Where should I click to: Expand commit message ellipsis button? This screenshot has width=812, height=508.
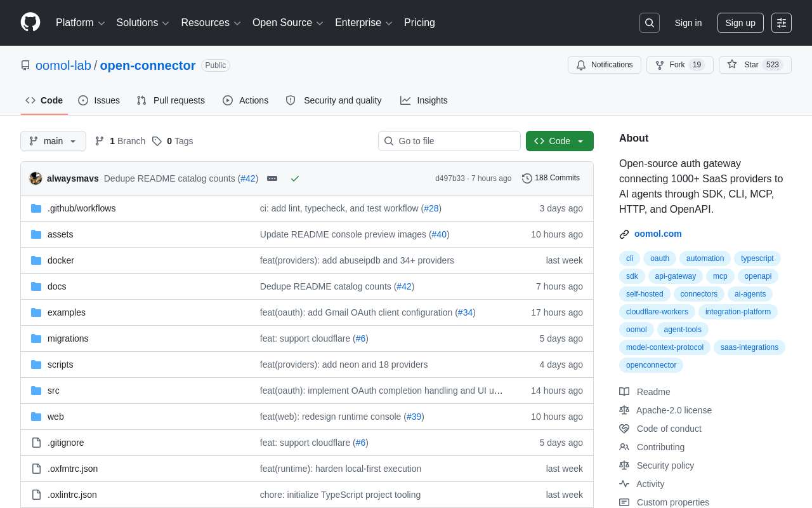272,178
